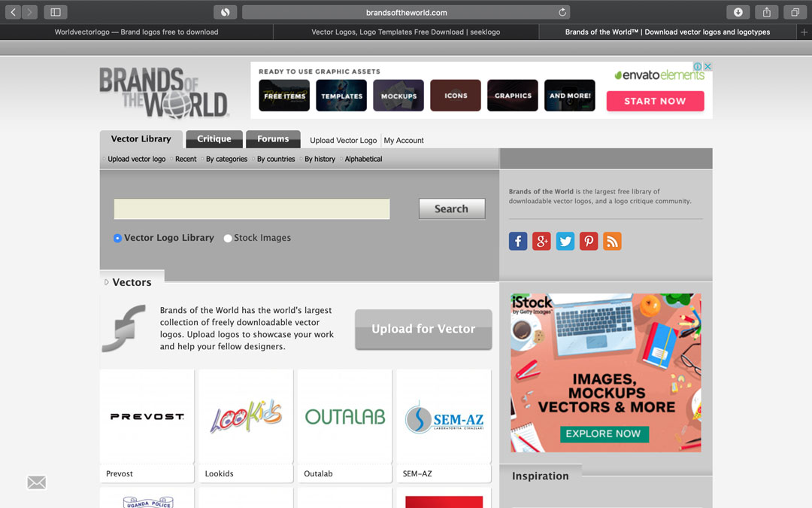Open the SEM-AZ logo thumbnail
The height and width of the screenshot is (508, 812).
(444, 417)
